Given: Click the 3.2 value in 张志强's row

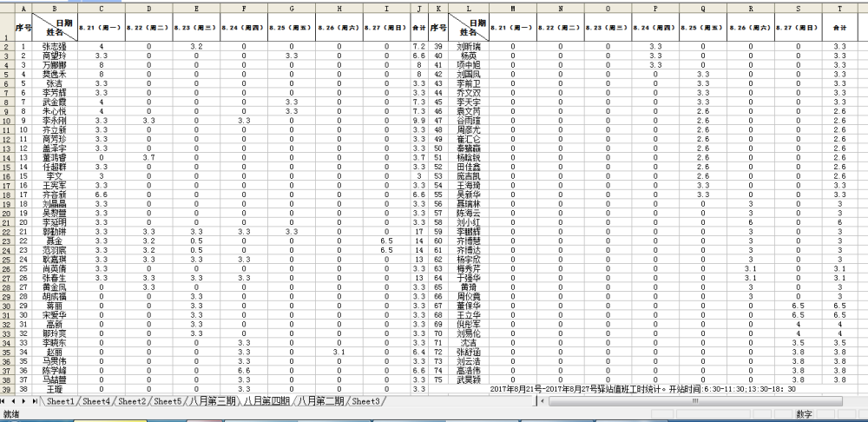Looking at the screenshot, I should pos(196,47).
